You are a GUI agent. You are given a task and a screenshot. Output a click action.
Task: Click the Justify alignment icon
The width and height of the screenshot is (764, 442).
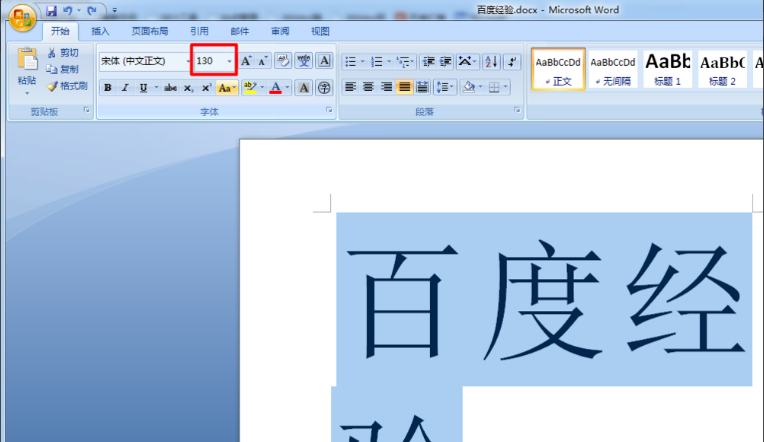pos(404,87)
